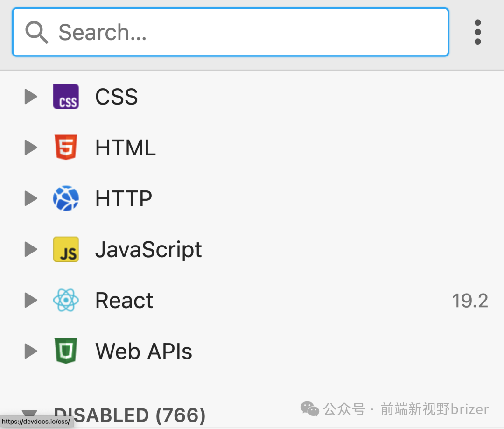The height and width of the screenshot is (429, 504).
Task: Click the orange HTML5 shield icon
Action: [66, 148]
